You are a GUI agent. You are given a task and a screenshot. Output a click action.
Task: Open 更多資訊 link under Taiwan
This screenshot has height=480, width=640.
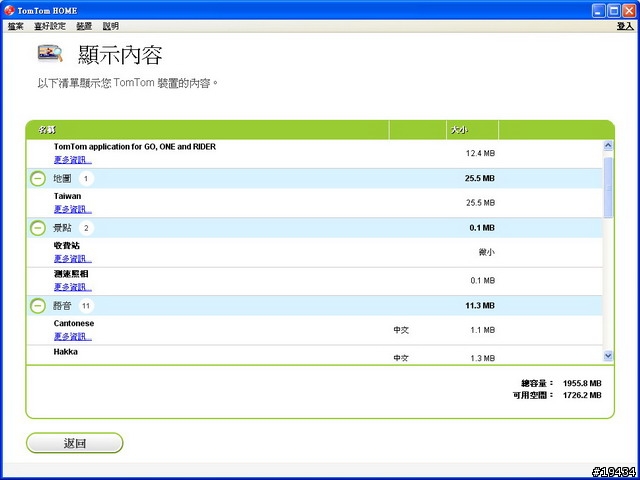coord(73,209)
